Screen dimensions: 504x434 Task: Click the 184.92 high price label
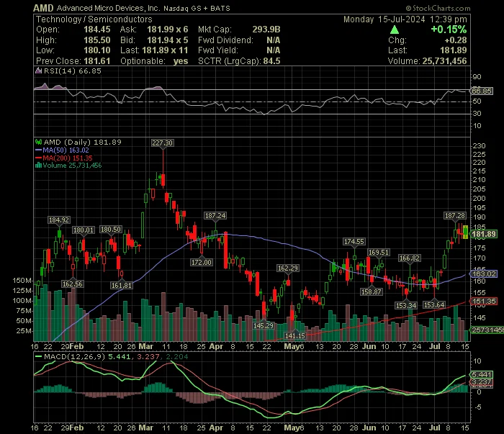click(59, 220)
